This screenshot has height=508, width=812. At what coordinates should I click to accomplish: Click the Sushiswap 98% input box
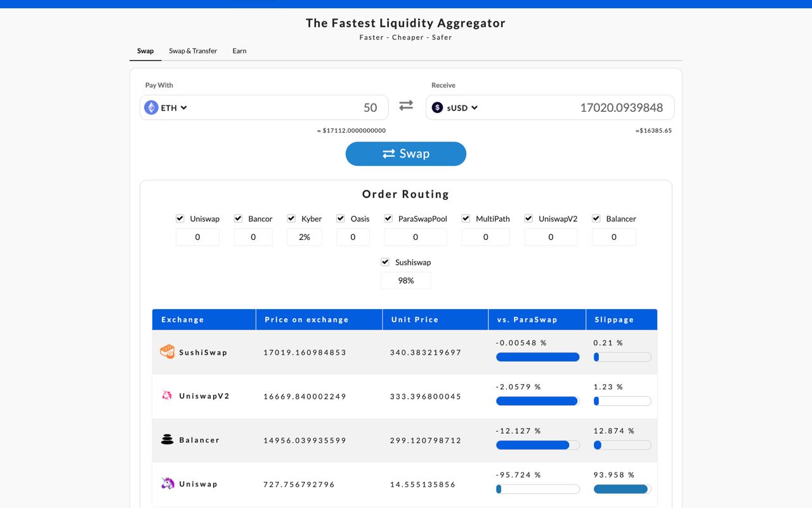point(406,280)
